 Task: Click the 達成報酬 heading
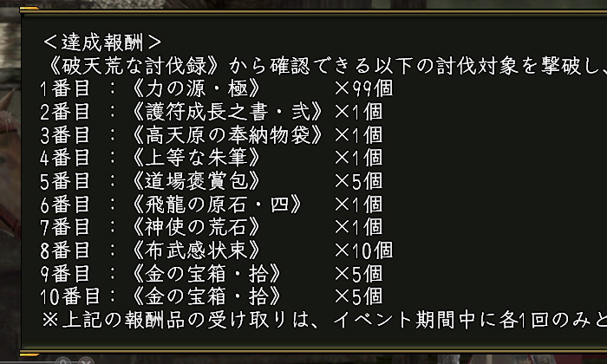[101, 42]
